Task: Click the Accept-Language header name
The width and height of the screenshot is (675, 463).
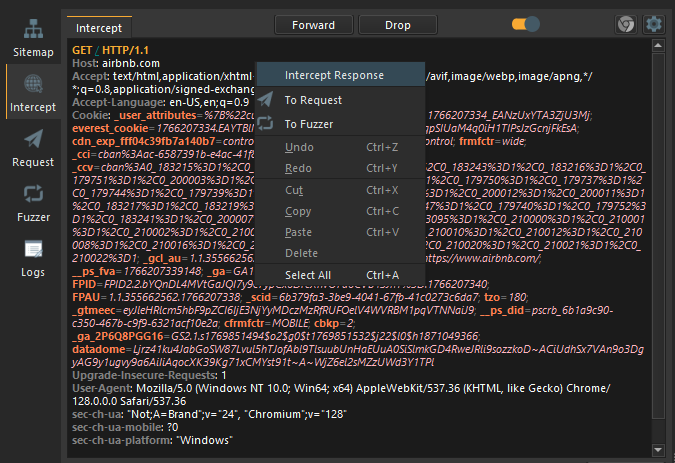Action: [x=118, y=102]
